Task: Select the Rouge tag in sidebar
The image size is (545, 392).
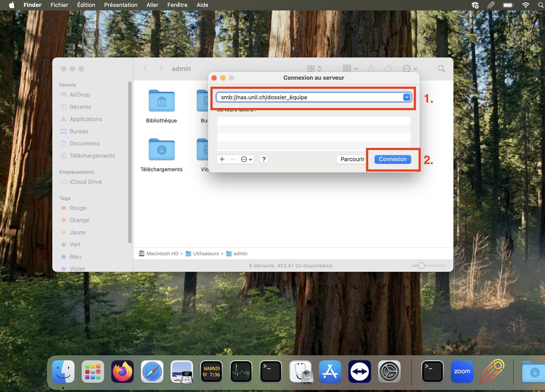Action: (78, 208)
